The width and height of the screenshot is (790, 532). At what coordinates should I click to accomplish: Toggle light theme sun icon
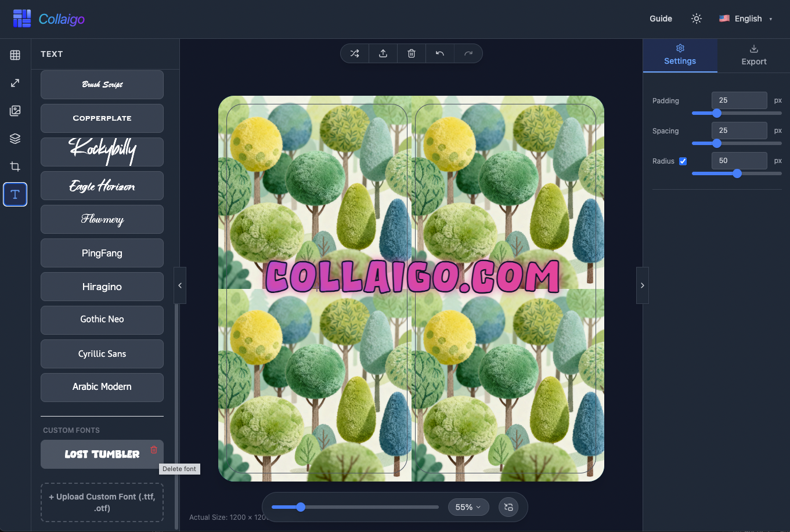697,19
